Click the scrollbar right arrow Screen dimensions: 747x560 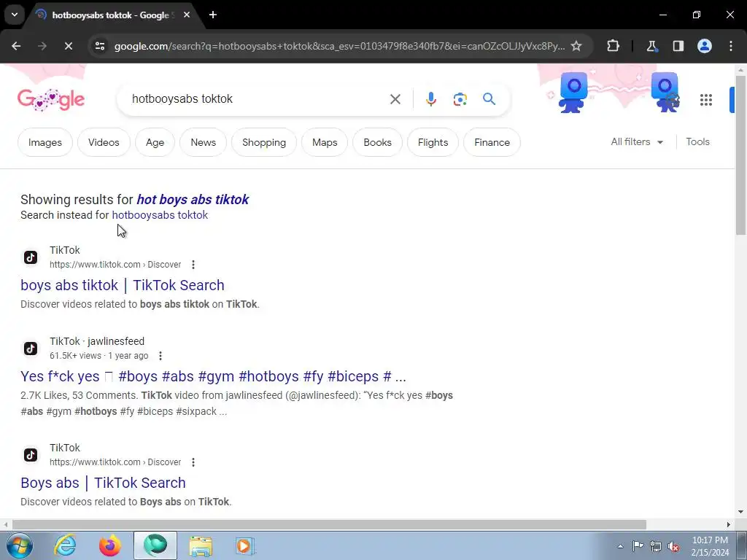(x=729, y=525)
